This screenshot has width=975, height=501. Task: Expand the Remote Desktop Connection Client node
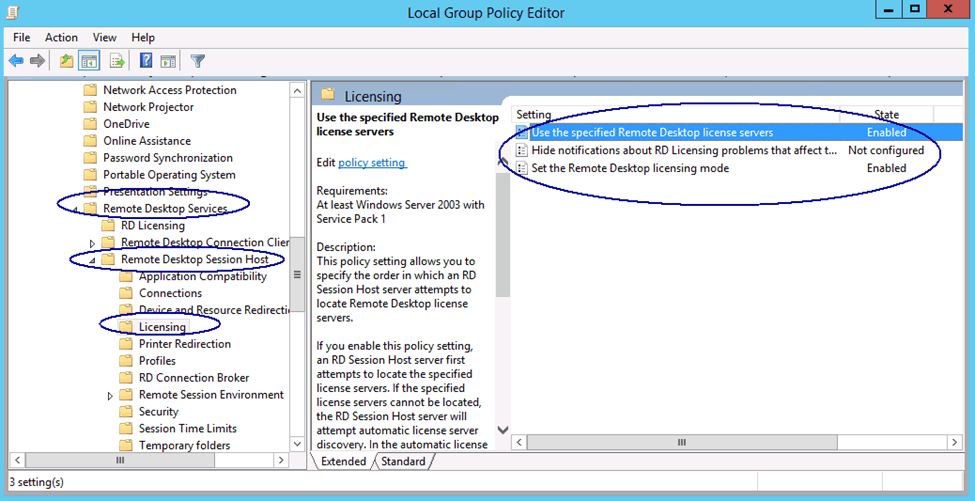(92, 242)
